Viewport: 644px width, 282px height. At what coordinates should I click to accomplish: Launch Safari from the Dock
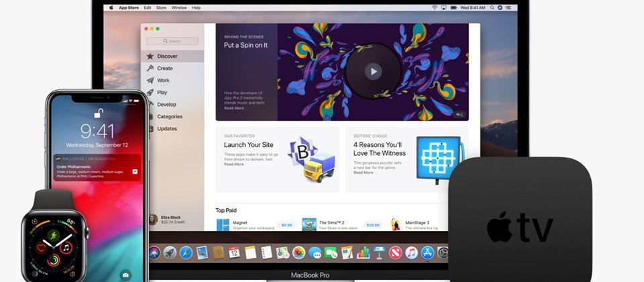pos(186,252)
